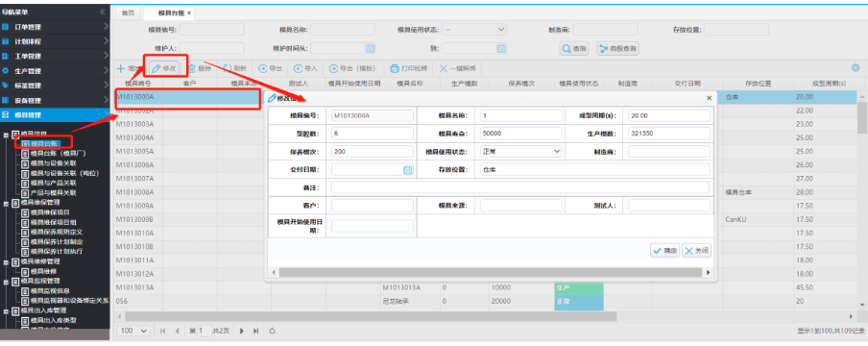The width and height of the screenshot is (868, 346).
Task: Open 模具保养计划制定 tree item
Action: click(x=57, y=242)
